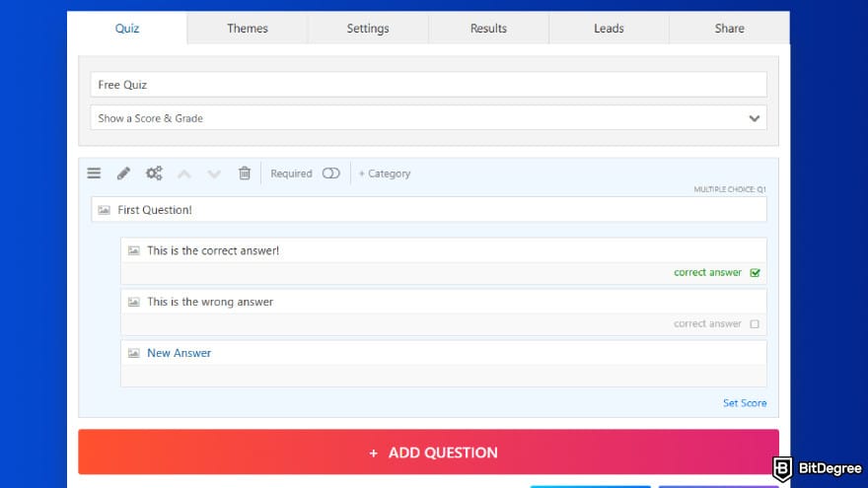This screenshot has width=868, height=488.
Task: Toggle the Required switch on
Action: tap(330, 174)
